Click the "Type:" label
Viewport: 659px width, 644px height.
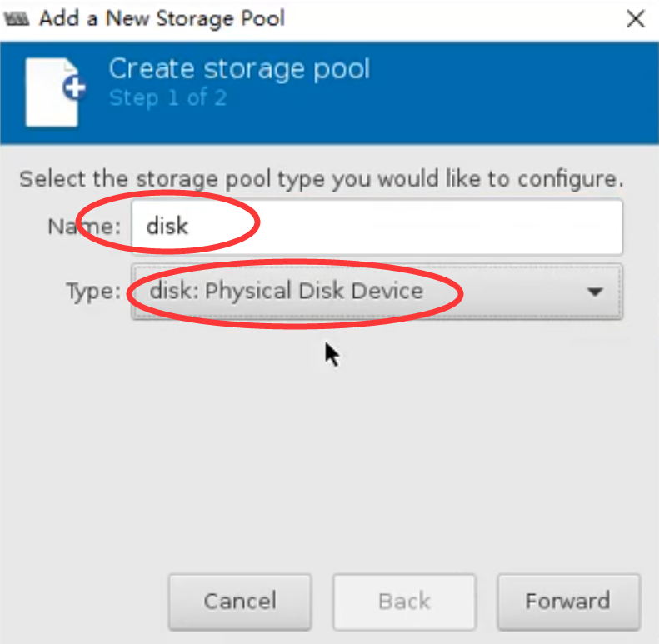coord(93,292)
